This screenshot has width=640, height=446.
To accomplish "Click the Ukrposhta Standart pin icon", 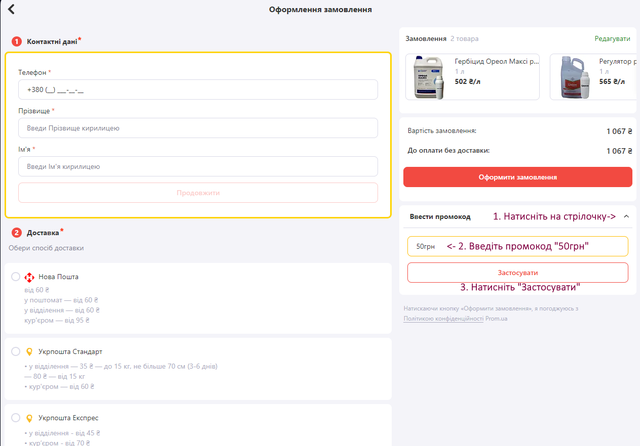I will click(29, 352).
